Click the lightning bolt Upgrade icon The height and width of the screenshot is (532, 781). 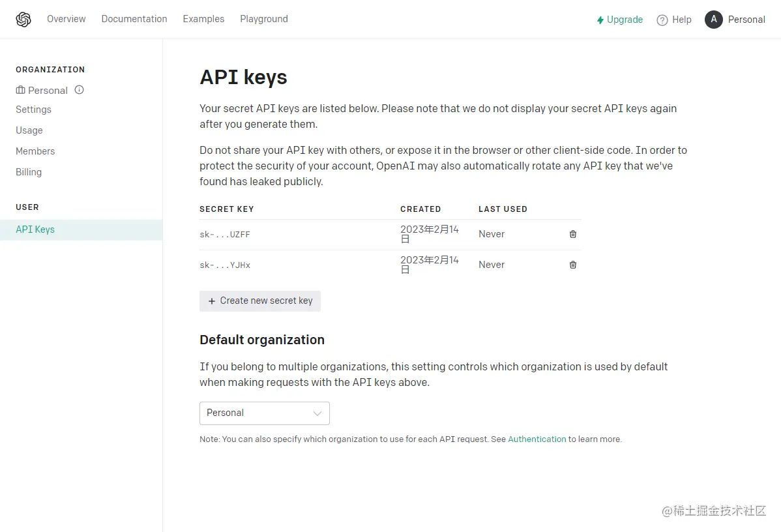point(600,20)
